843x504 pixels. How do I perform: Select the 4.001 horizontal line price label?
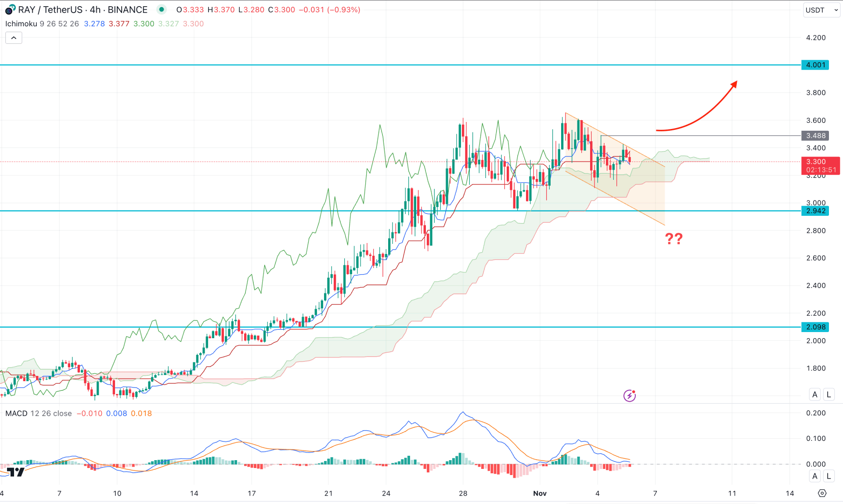815,65
